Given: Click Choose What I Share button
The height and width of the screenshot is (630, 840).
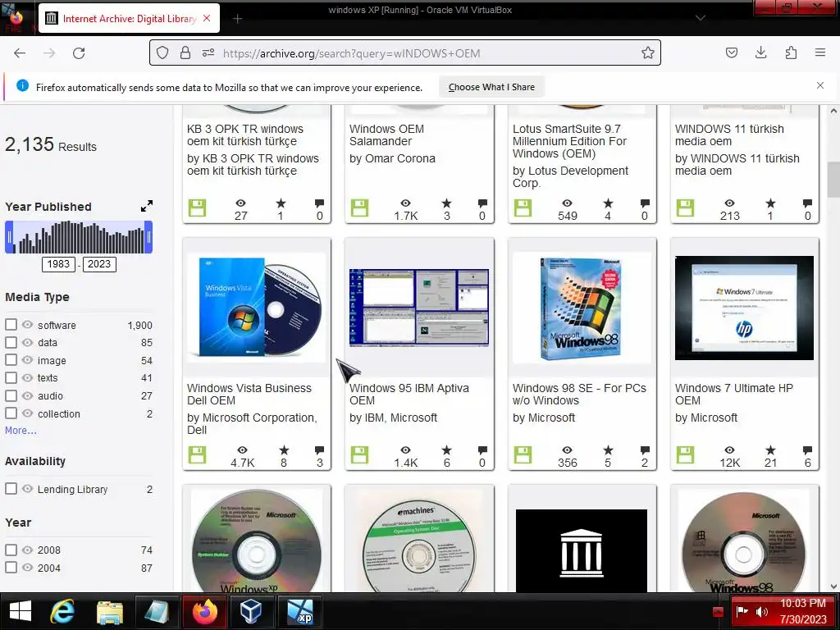Looking at the screenshot, I should 491,87.
